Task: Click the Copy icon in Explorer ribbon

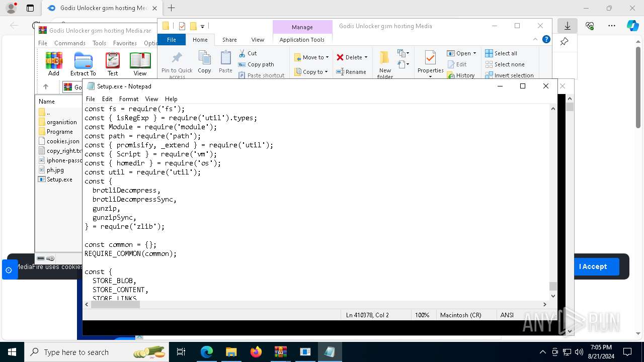Action: [204, 62]
